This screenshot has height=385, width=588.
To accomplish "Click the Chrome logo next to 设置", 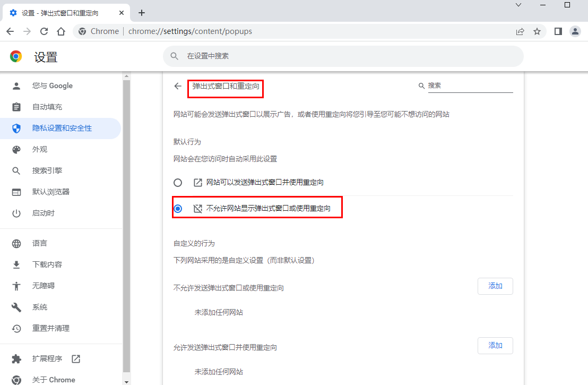I will point(16,56).
